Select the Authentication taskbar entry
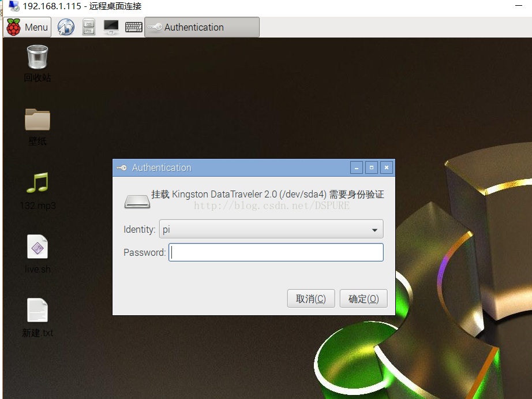Image resolution: width=532 pixels, height=399 pixels. click(x=202, y=27)
